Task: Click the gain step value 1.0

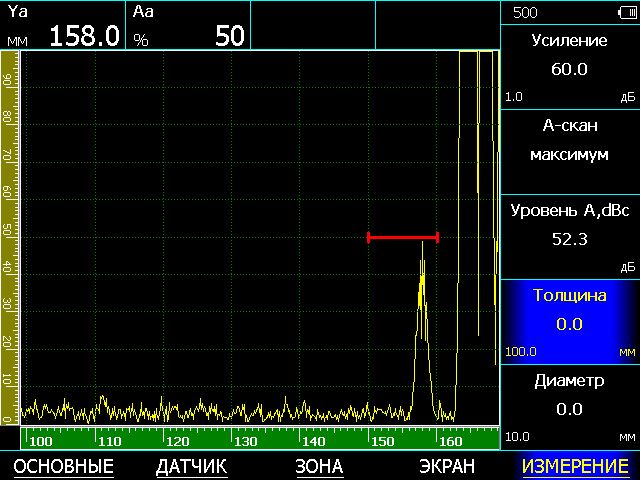Action: tap(514, 97)
